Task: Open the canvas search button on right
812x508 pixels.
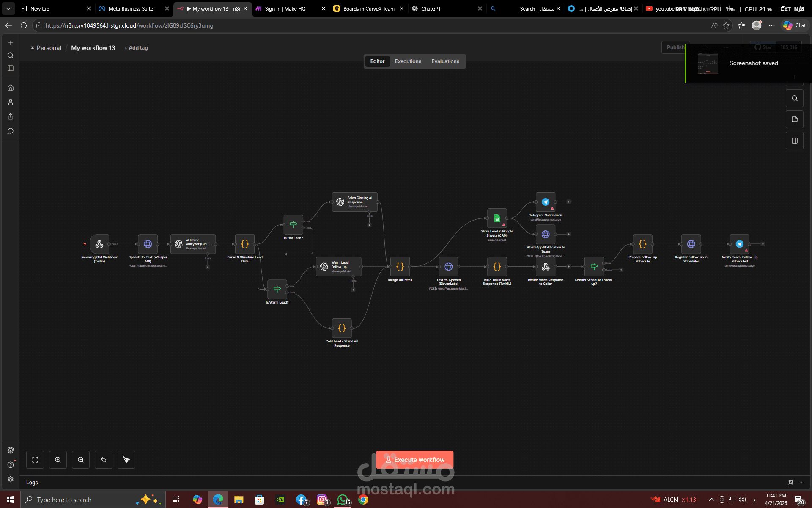Action: pos(795,98)
